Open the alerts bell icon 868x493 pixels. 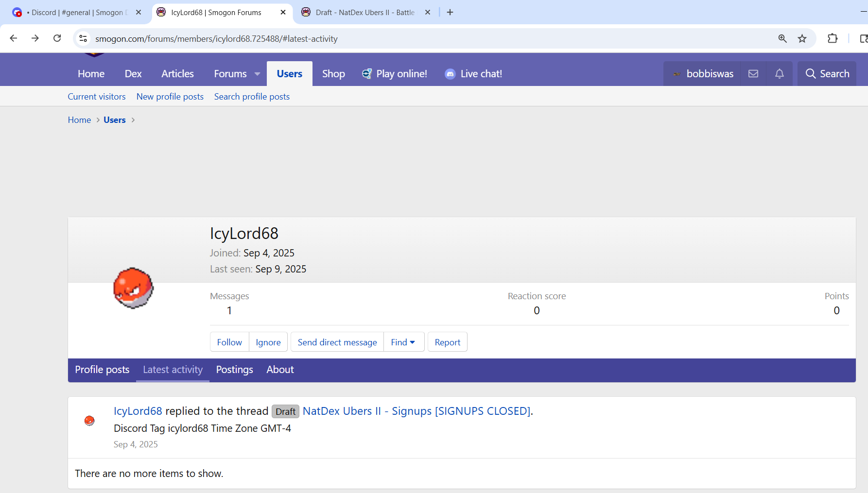click(779, 74)
